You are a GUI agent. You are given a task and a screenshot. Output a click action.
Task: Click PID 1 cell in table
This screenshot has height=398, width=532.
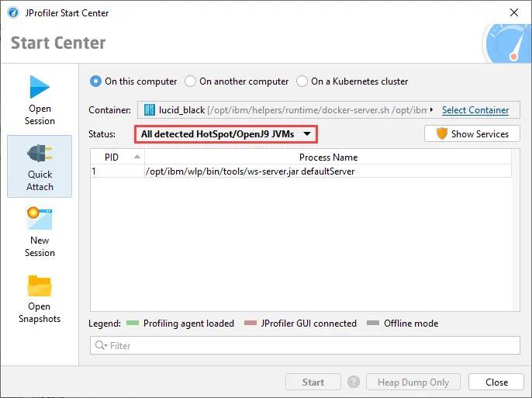[117, 171]
